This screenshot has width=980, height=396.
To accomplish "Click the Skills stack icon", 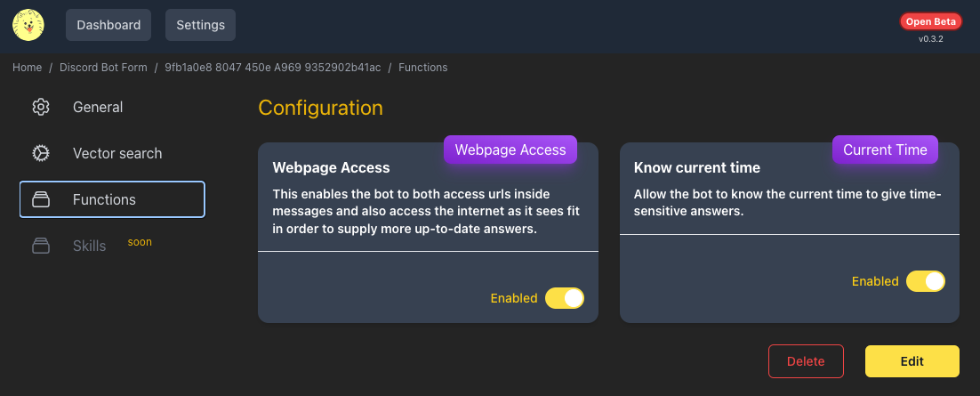I will pos(41,246).
